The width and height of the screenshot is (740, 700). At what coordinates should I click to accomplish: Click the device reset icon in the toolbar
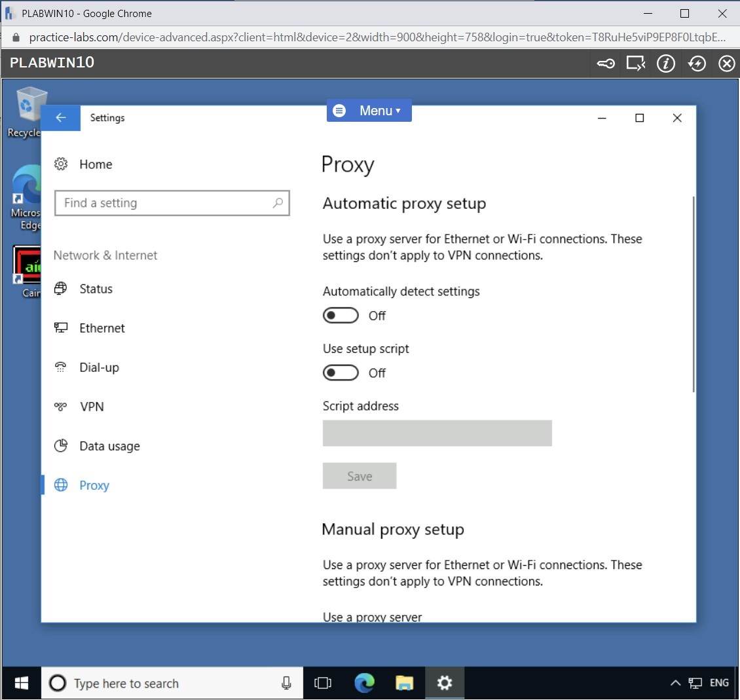pyautogui.click(x=696, y=63)
